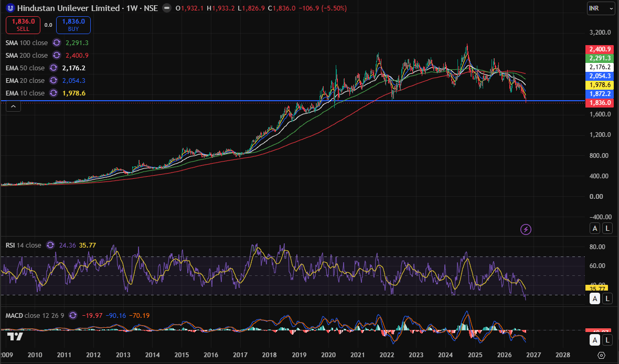
Task: Click the MACD indicator refresh icon
Action: click(x=72, y=315)
